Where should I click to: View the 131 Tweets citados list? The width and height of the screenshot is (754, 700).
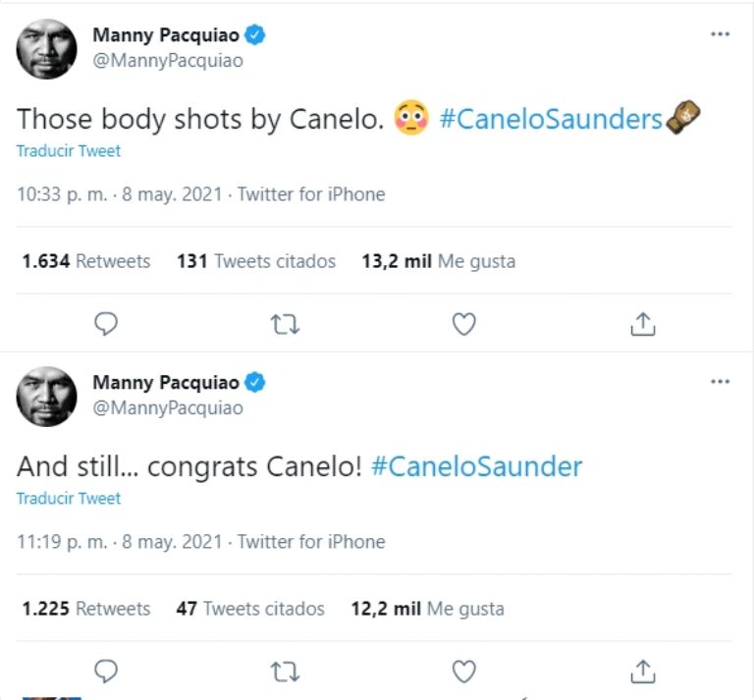255,261
